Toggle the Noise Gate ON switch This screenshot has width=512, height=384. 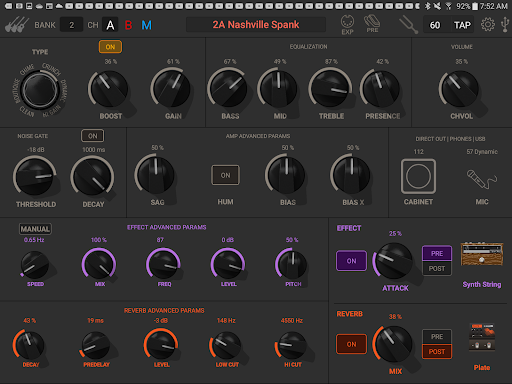tap(93, 136)
